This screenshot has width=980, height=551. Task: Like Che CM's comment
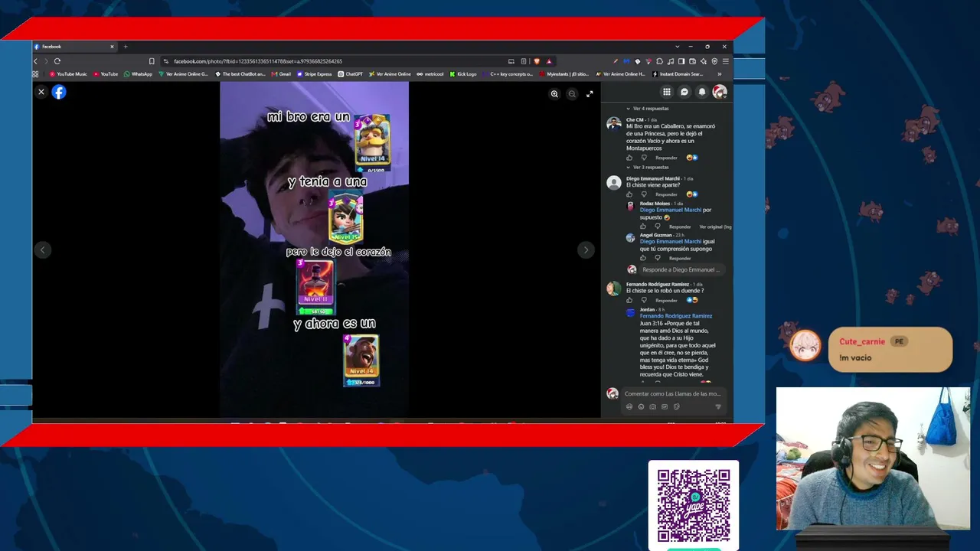630,158
